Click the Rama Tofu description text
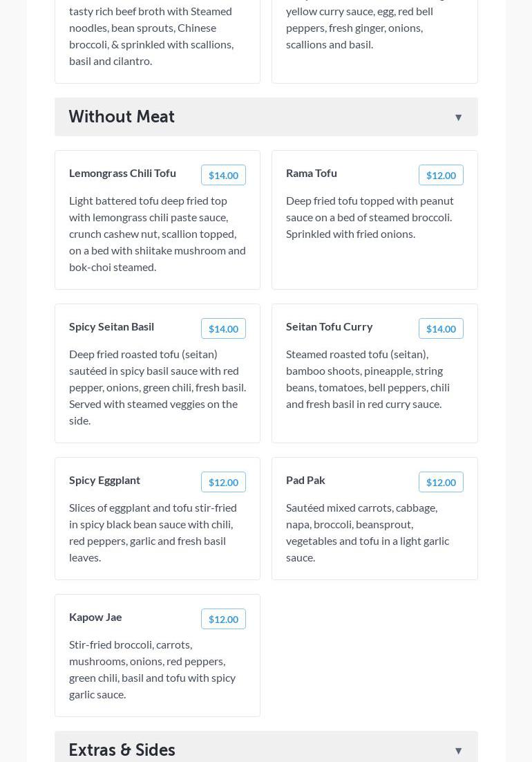532x762 pixels. [x=370, y=217]
